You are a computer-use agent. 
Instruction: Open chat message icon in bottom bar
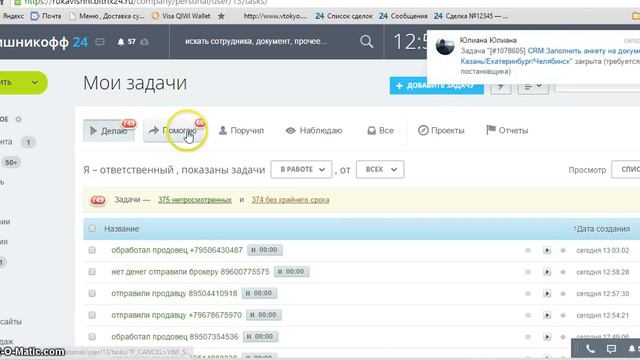[x=611, y=349]
